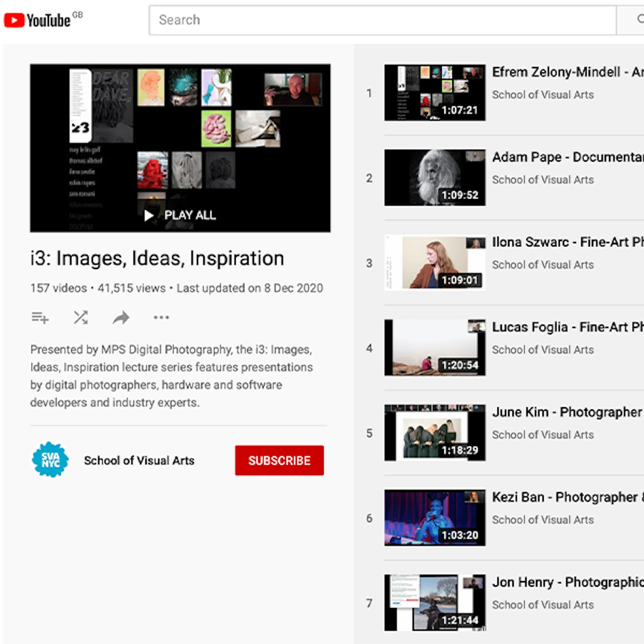Open Adam Pape video thumbnail
The width and height of the screenshot is (644, 644).
tap(435, 178)
